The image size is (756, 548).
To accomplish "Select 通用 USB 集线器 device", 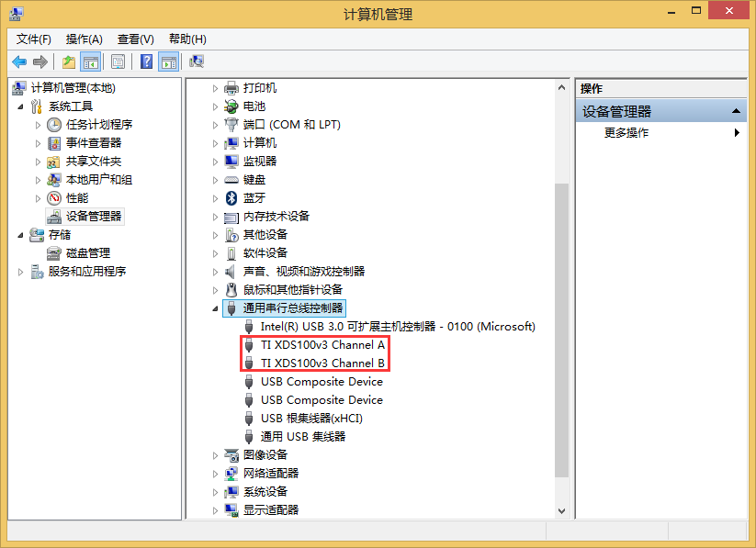I will (x=303, y=437).
